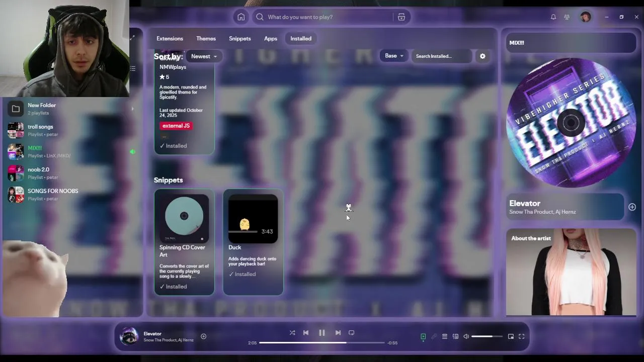Seek on the song progress bar
Viewport: 644px width, 362px height.
point(322,343)
